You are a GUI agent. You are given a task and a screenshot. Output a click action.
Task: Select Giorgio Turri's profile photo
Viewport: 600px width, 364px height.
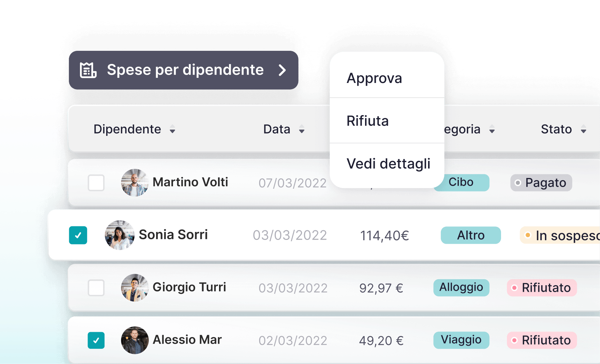tap(135, 288)
